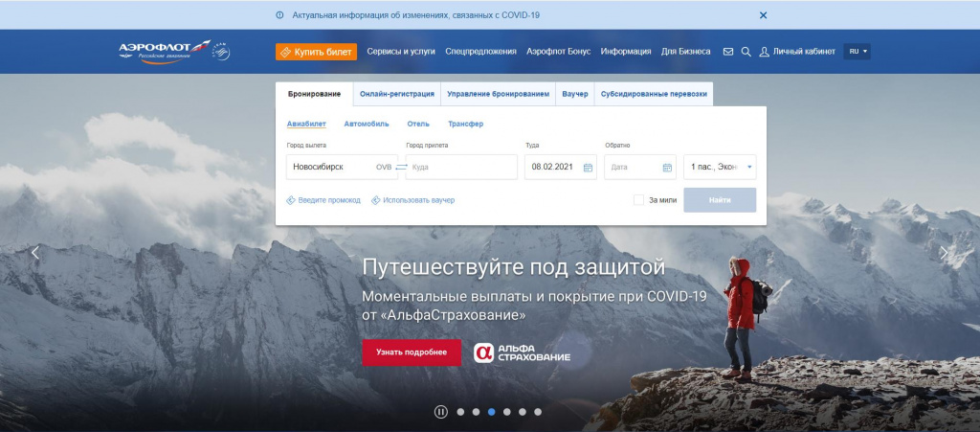This screenshot has height=432, width=980.
Task: Click the Купить билет button
Action: (316, 52)
